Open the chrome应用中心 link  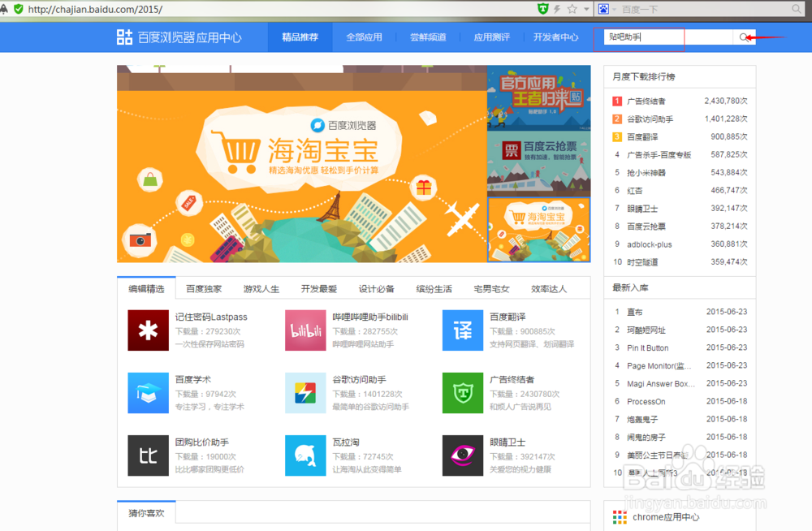[x=666, y=517]
